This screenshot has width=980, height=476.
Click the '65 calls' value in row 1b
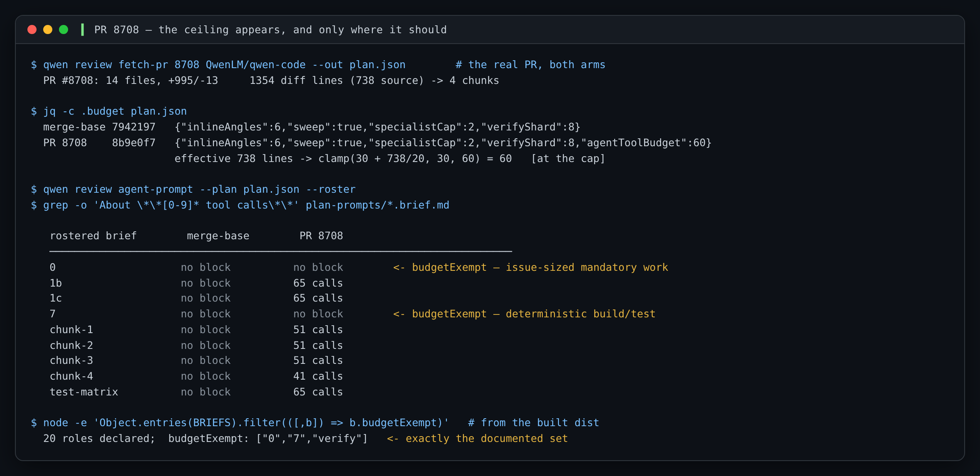pyautogui.click(x=318, y=283)
